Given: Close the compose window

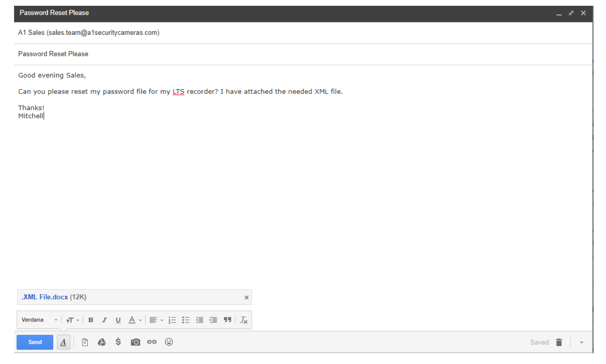Looking at the screenshot, I should 583,13.
